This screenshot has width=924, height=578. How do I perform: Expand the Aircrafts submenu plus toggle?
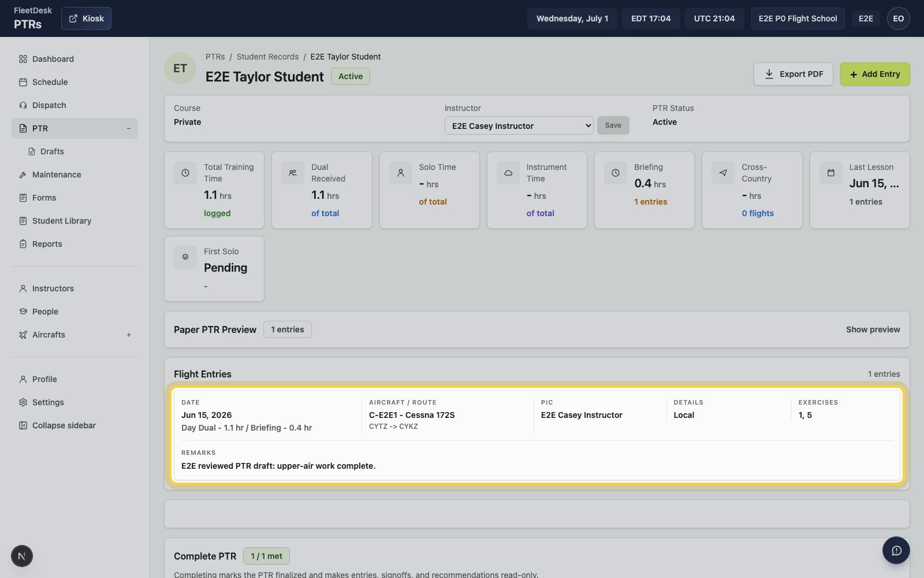click(x=129, y=335)
